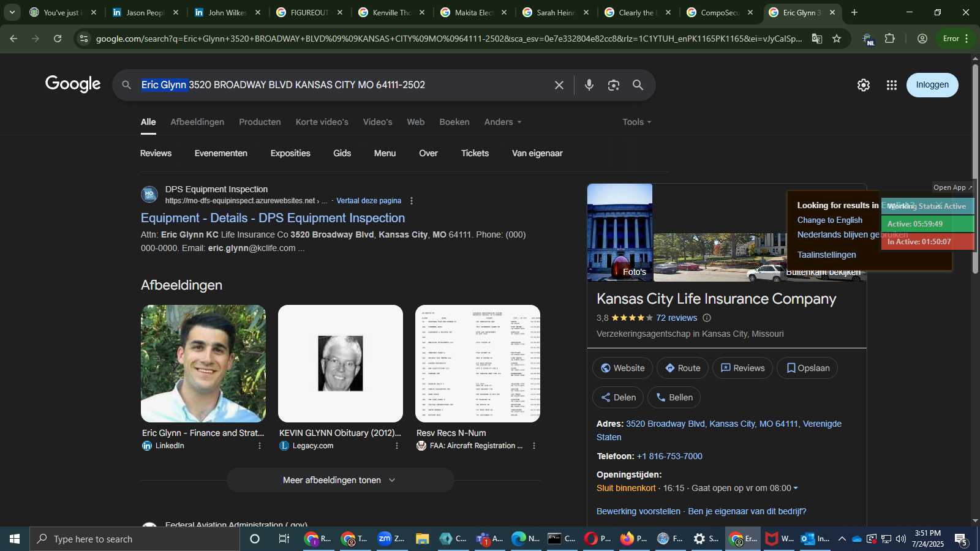Click the Delen button
This screenshot has width=980, height=551.
pyautogui.click(x=618, y=397)
